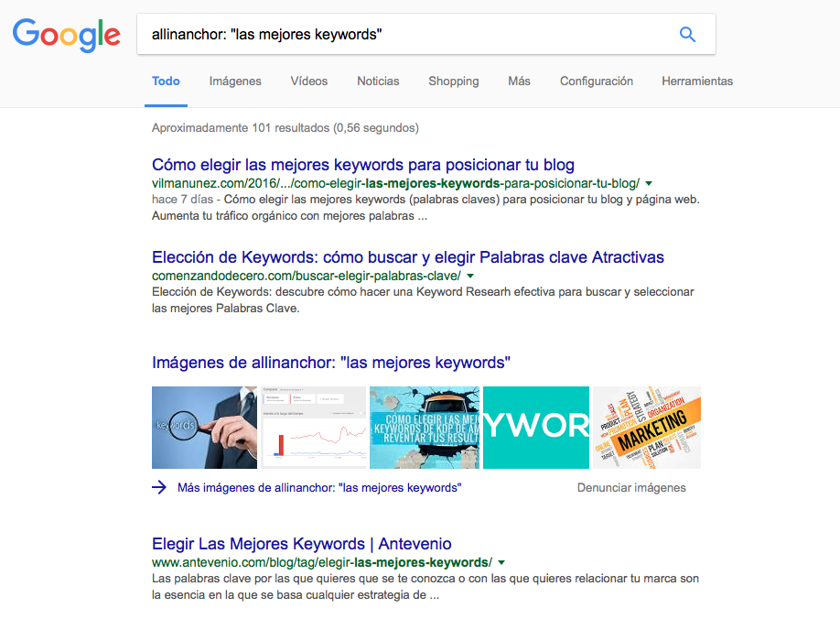Click arrow icon beside Más imágenes link
Screen dimensions: 840x619
[x=159, y=488]
